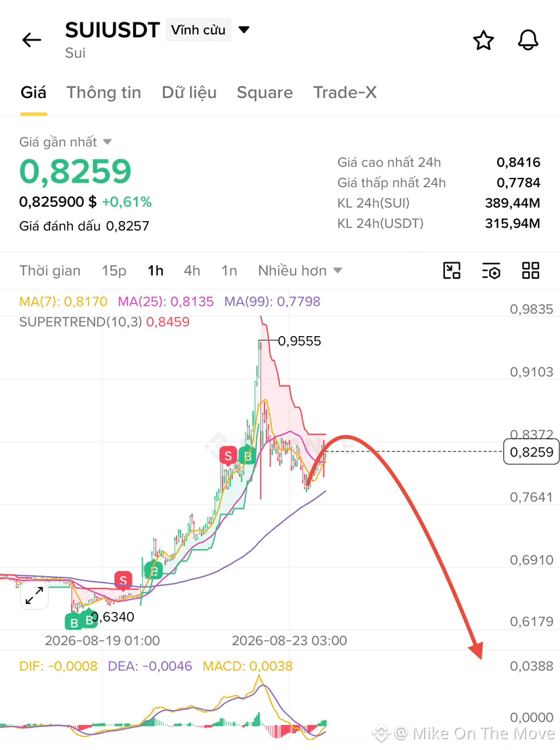This screenshot has height=750, width=560.
Task: Select the 4h timeframe
Action: pos(192,271)
